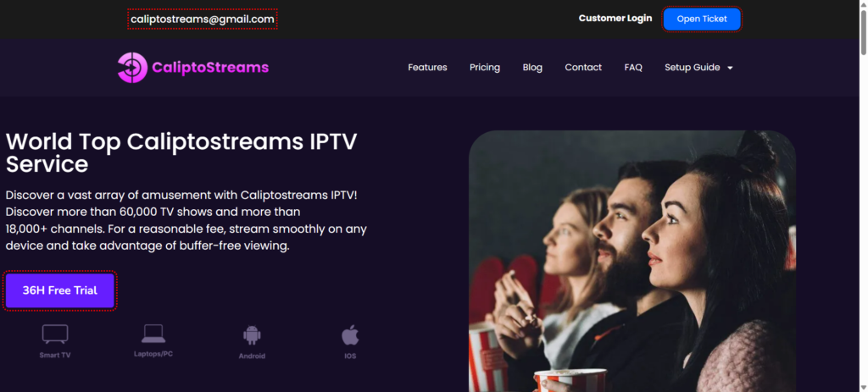Click the caliptostreams@gmail.com email link
The height and width of the screenshot is (392, 868).
(203, 19)
